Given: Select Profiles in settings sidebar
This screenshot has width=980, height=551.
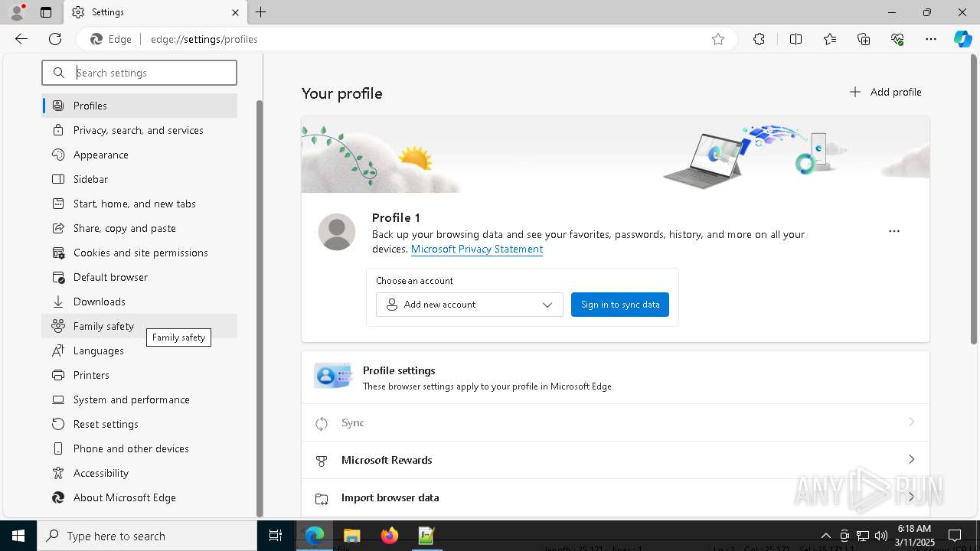Looking at the screenshot, I should point(139,106).
